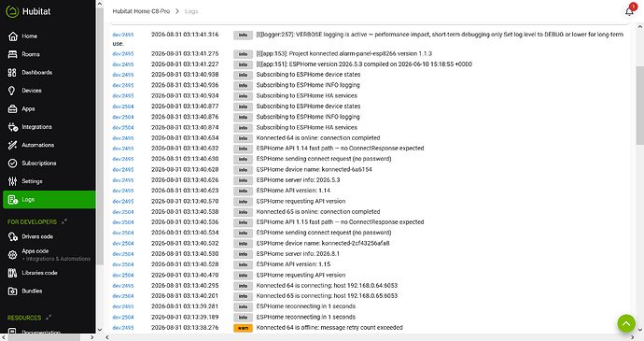The image size is (644, 341).
Task: Open dev:2495 link on offline warn row
Action: [x=123, y=328]
